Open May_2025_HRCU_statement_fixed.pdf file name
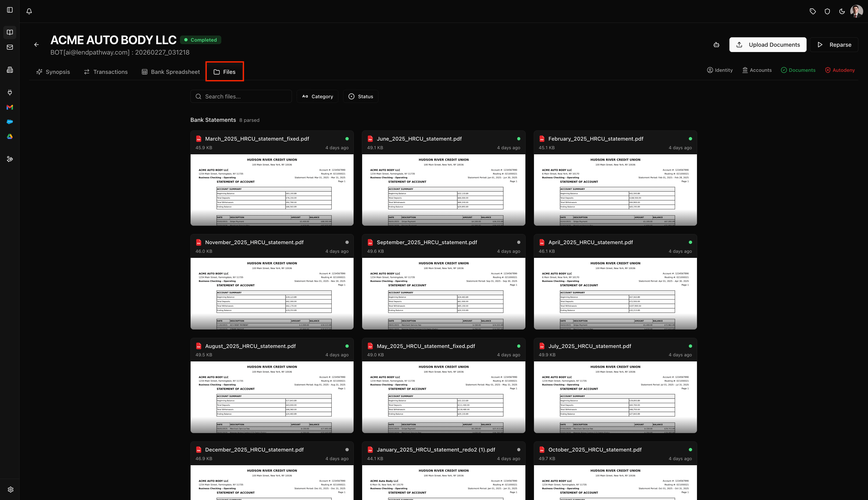This screenshot has width=868, height=500. 426,346
